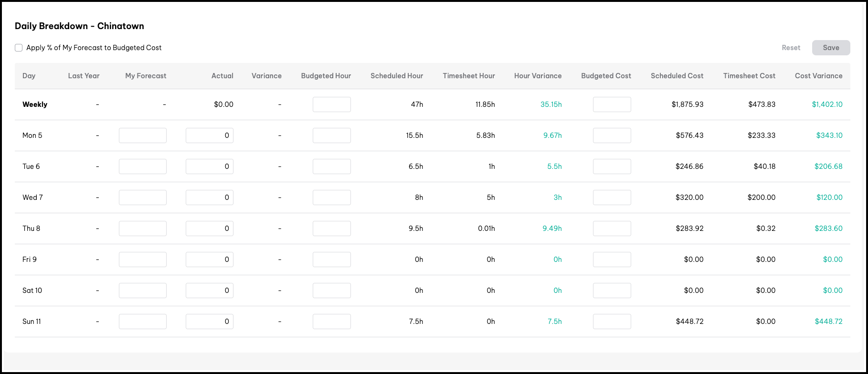Click Mon 5 hour variance 9.67h
This screenshot has height=374, width=868.
point(552,135)
